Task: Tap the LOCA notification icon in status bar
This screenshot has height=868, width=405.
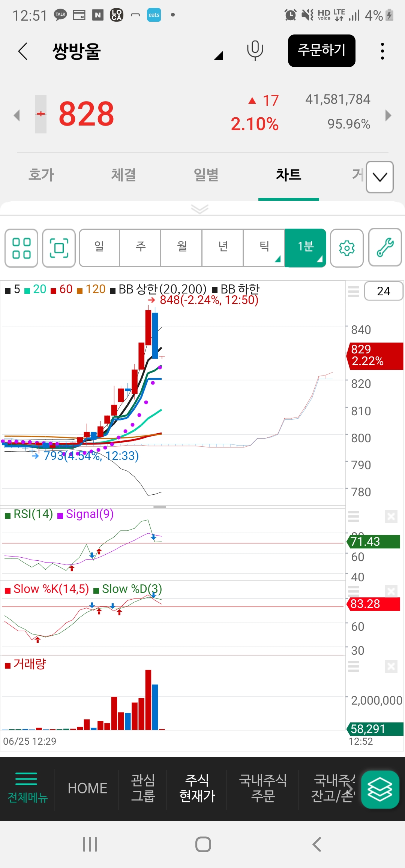Action: (x=117, y=15)
